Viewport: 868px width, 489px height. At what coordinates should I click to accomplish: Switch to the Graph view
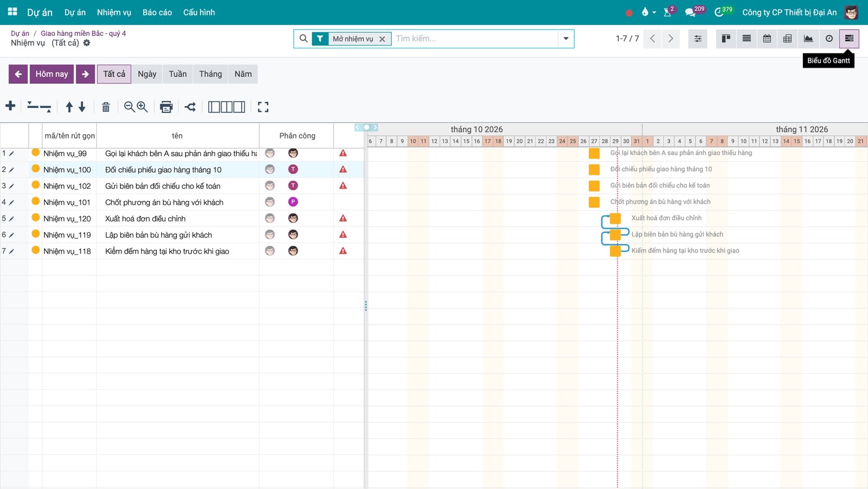[x=808, y=38]
